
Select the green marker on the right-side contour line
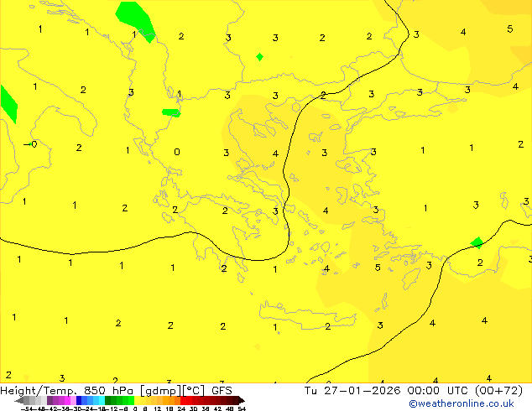477,242
